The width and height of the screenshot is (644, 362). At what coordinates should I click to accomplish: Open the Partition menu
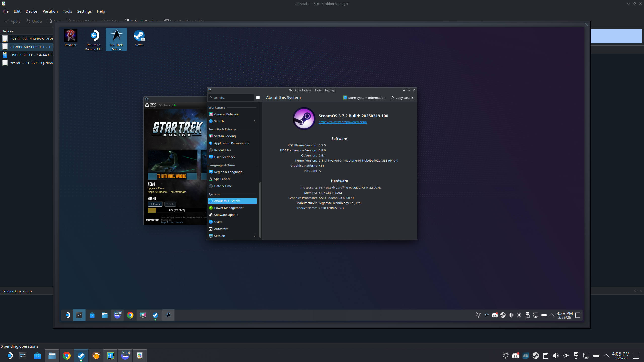tap(50, 11)
